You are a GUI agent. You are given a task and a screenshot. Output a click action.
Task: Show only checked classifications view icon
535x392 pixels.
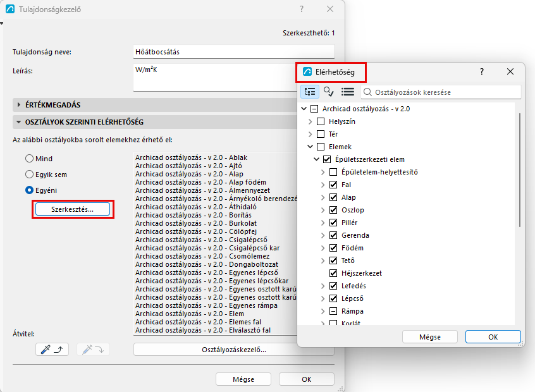click(329, 92)
